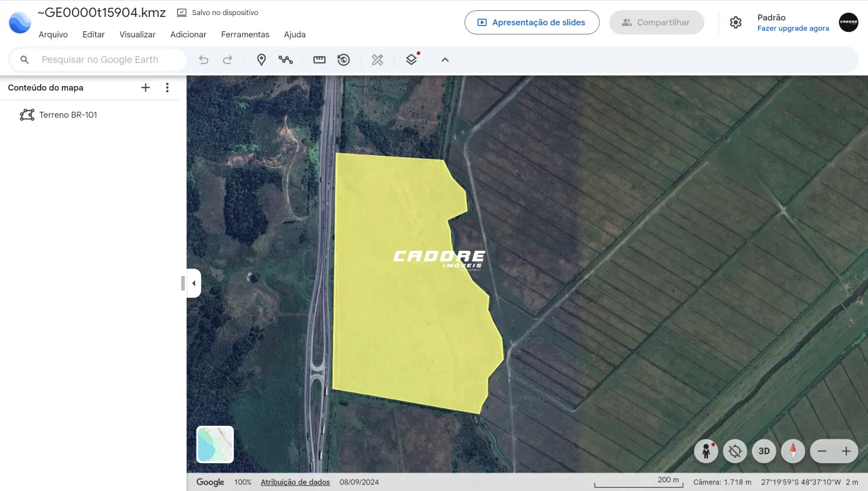Click the redo arrow icon
The width and height of the screenshot is (868, 491).
pos(228,60)
